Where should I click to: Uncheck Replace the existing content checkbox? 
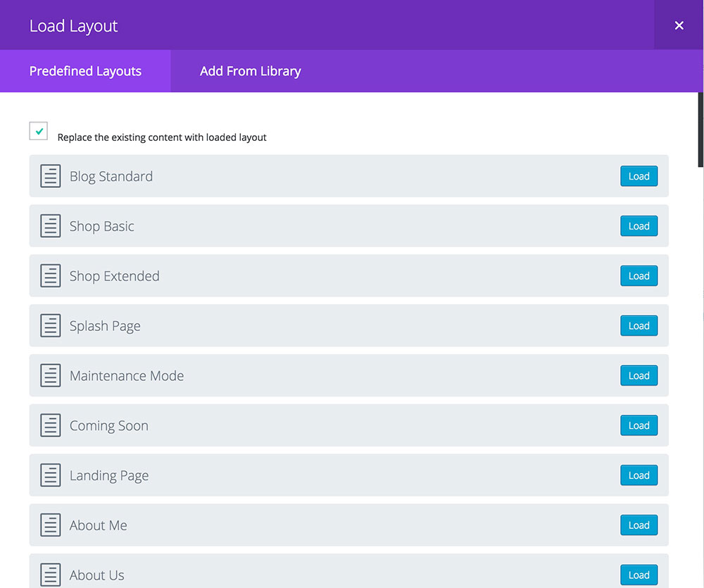click(39, 131)
